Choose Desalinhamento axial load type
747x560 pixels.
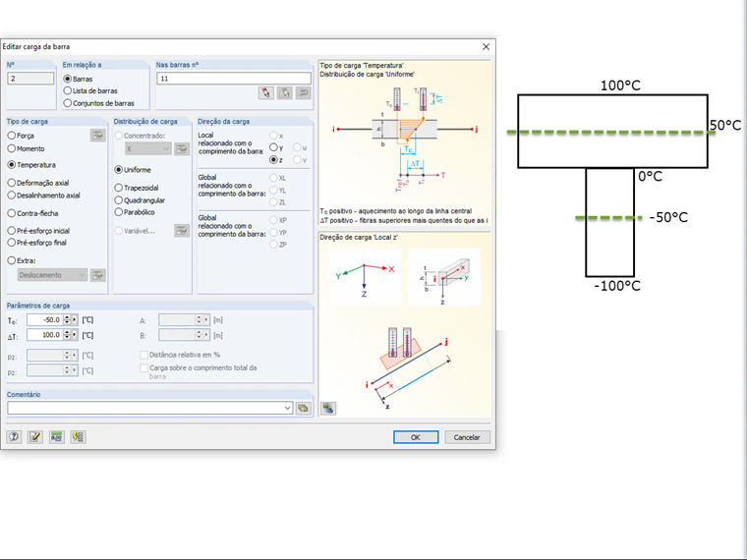click(x=12, y=196)
